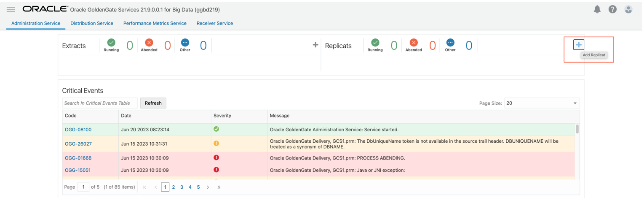The image size is (644, 198).
Task: Click the Extracts Abended count 0
Action: click(168, 45)
